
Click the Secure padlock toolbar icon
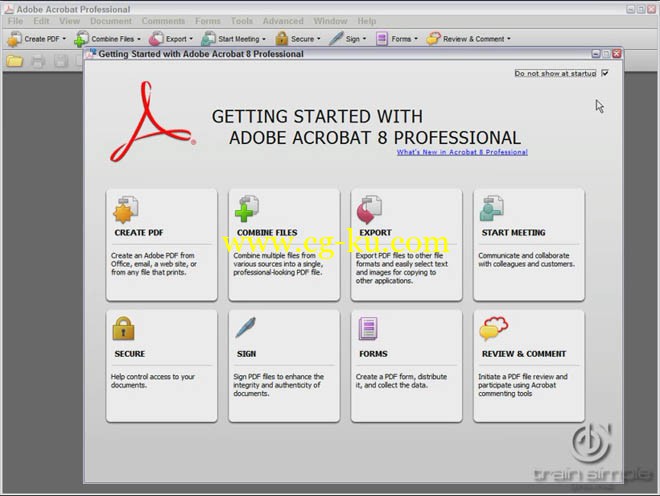pos(282,39)
